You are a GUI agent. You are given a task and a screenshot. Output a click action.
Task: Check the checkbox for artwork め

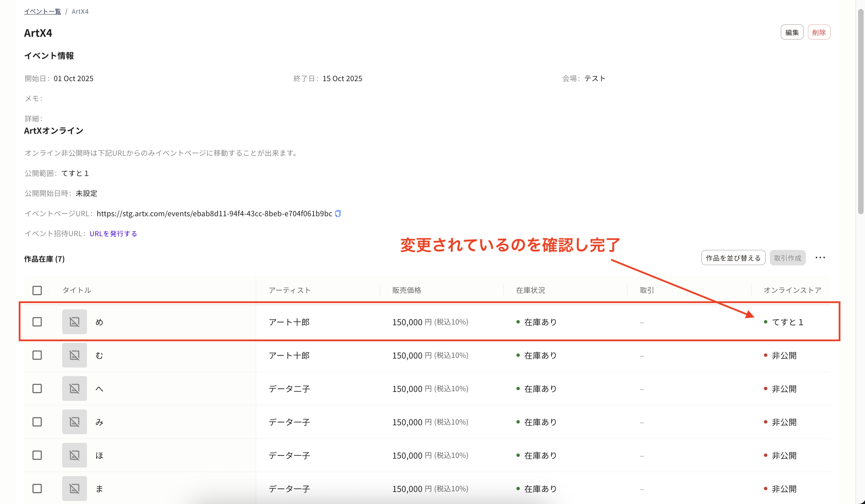(37, 322)
